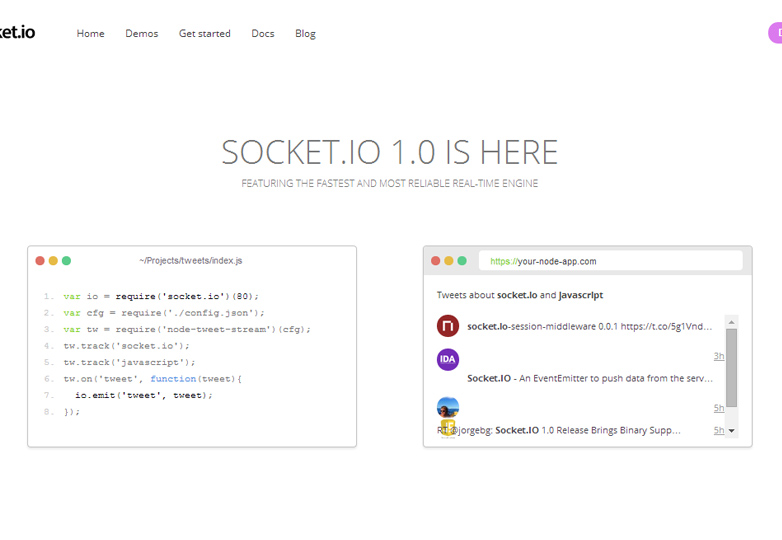Screen dimensions: 782x540
Task: Open the Home nav link
Action: click(x=90, y=33)
